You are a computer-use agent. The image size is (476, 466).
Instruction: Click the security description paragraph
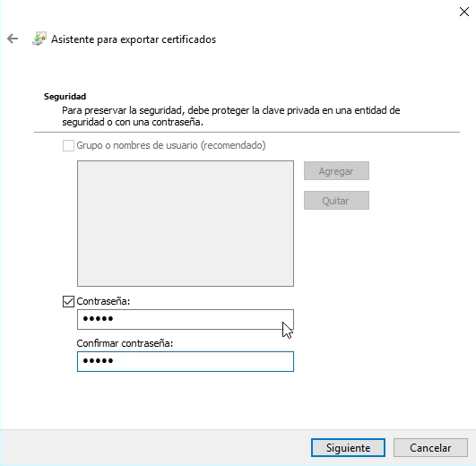tap(230, 116)
